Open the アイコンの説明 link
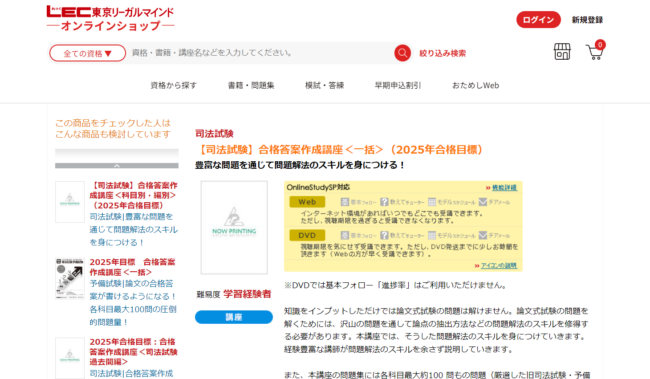Image resolution: width=650 pixels, height=379 pixels. click(499, 265)
